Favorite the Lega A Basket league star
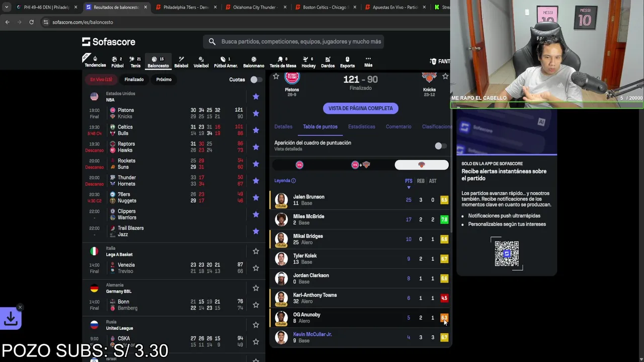The width and height of the screenshot is (644, 362). tap(256, 251)
